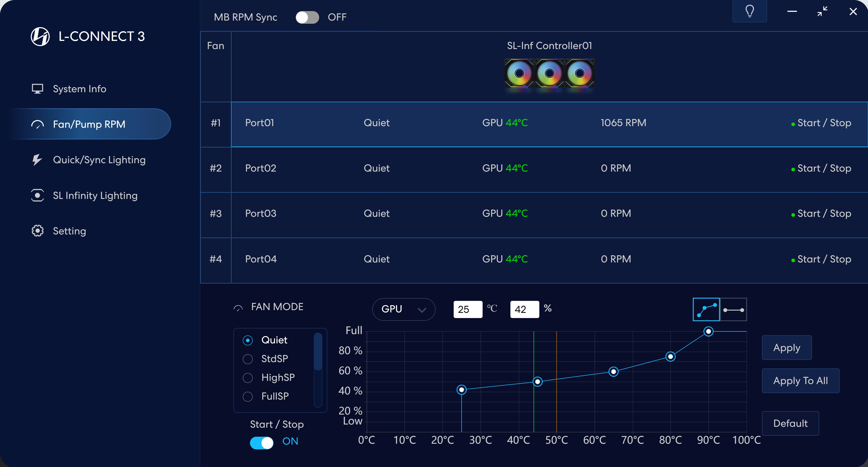Select the curve point at 25°C
The image size is (868, 467).
click(x=461, y=390)
